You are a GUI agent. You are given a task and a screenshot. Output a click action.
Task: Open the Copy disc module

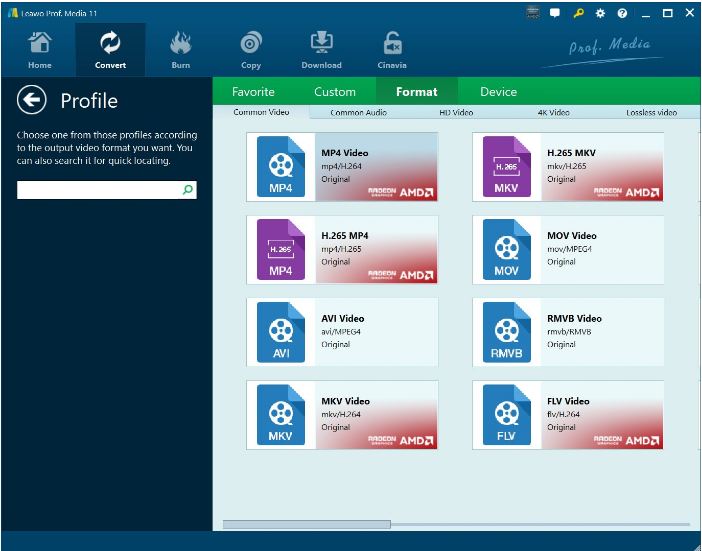[x=251, y=50]
